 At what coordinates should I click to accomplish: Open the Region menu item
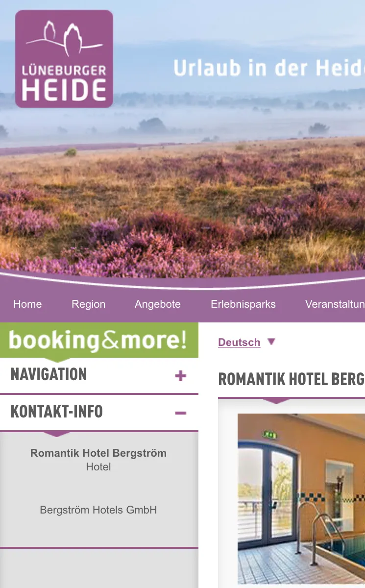click(x=89, y=304)
